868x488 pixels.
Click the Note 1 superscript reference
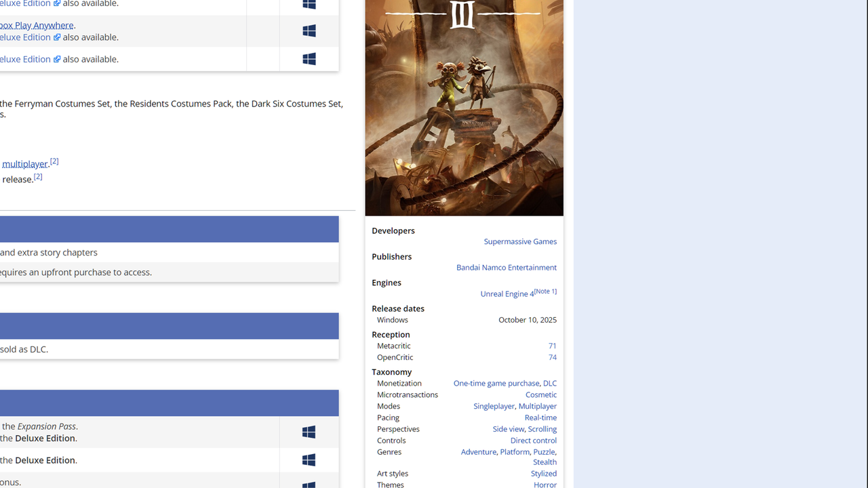(x=545, y=291)
